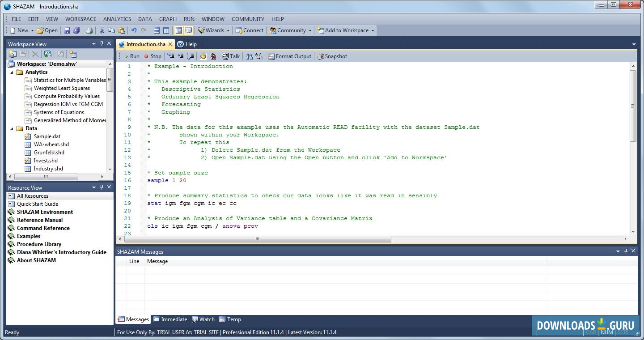Click the hand breakpoint icon
Image resolution: width=644 pixels, height=340 pixels.
pos(203,56)
